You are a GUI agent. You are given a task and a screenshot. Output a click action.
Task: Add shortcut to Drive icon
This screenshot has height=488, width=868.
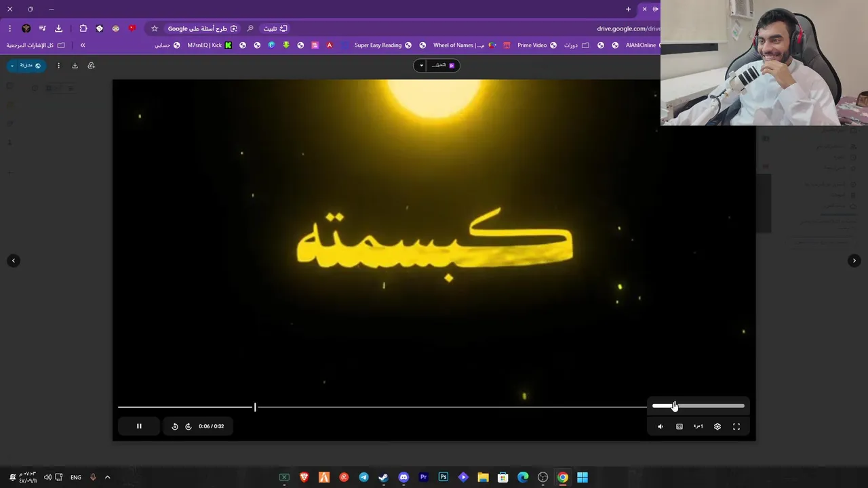(x=92, y=66)
